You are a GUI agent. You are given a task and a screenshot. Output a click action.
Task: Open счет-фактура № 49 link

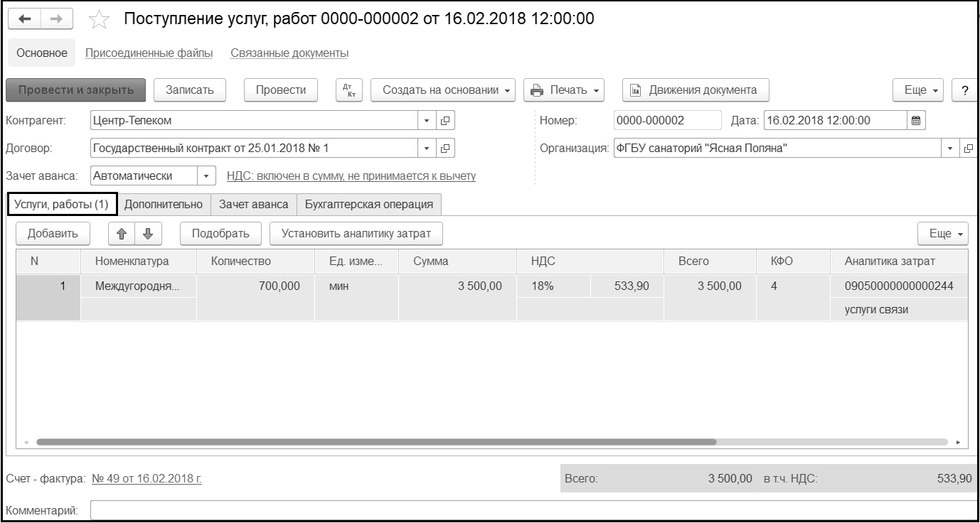[x=147, y=479]
